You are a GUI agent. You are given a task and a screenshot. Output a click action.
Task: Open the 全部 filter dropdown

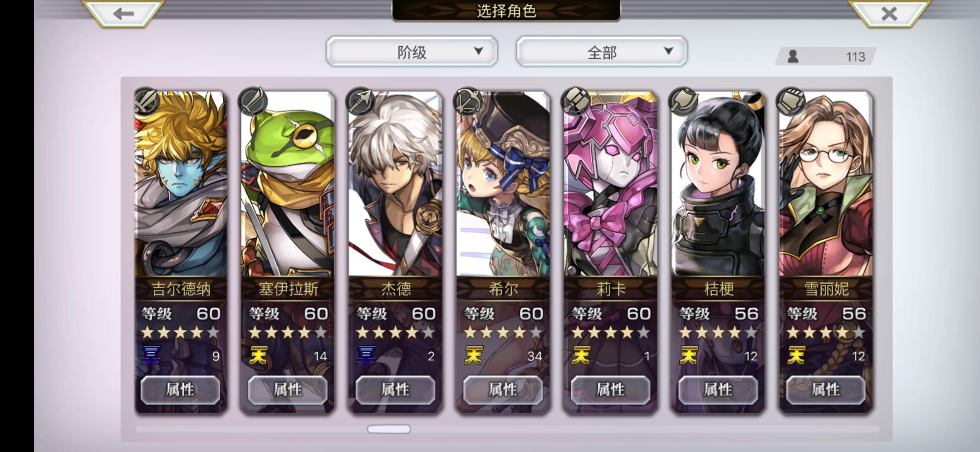(x=602, y=51)
